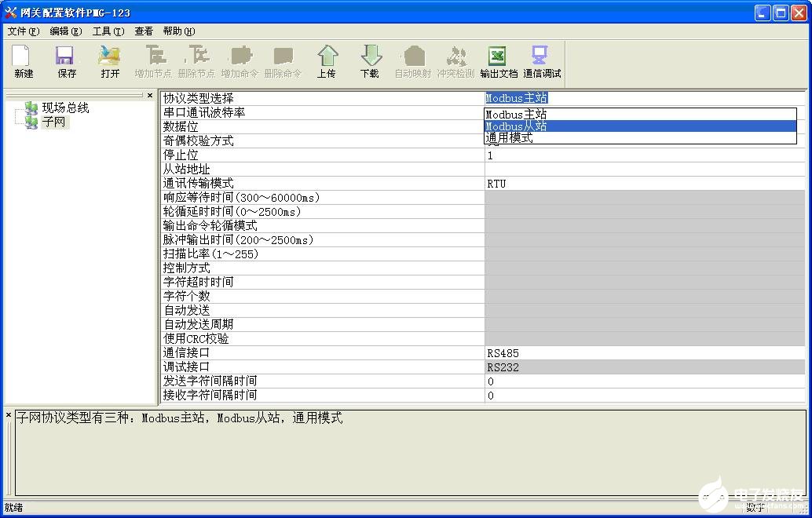Screen dimensions: 812x518
Task: Click the 就绪 status bar text
Action: [x=14, y=508]
